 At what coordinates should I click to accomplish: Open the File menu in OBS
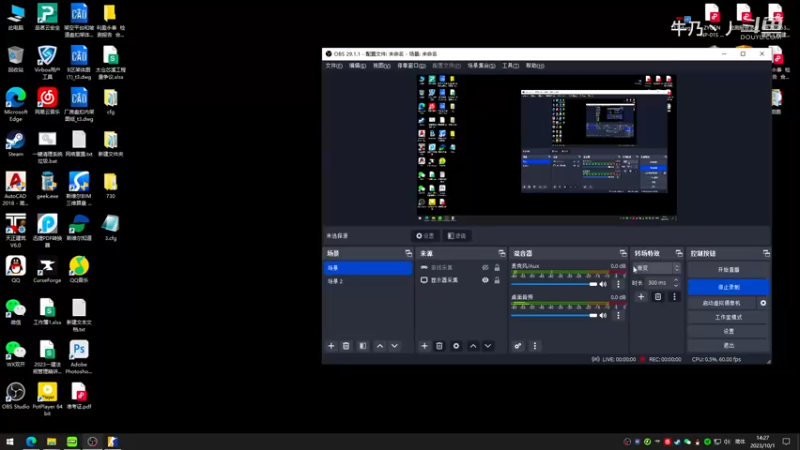coord(334,66)
